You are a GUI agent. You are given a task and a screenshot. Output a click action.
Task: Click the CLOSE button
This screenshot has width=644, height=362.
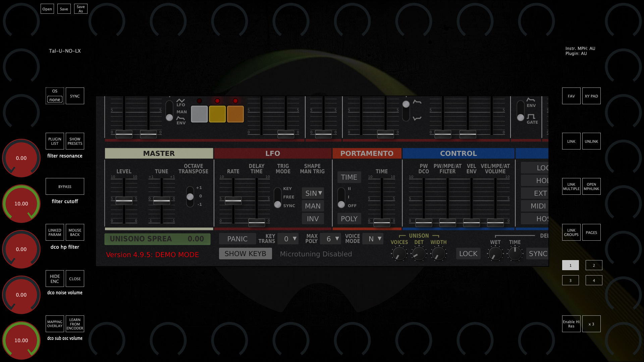pos(75,279)
